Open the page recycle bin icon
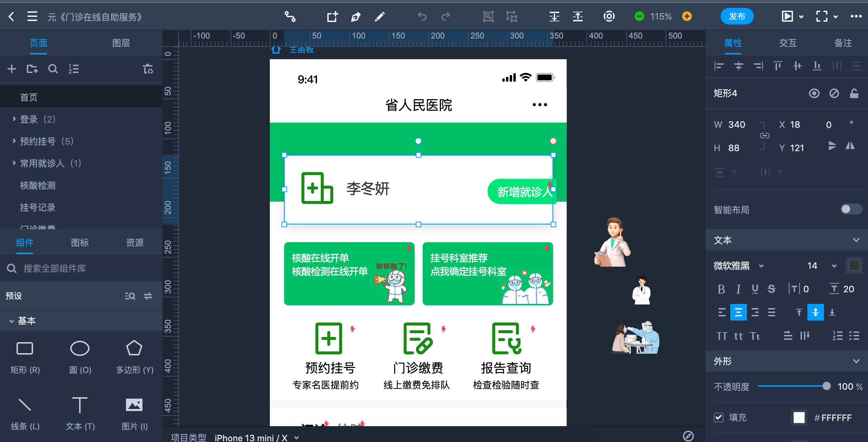Screen dimensions: 868x442 [148, 69]
